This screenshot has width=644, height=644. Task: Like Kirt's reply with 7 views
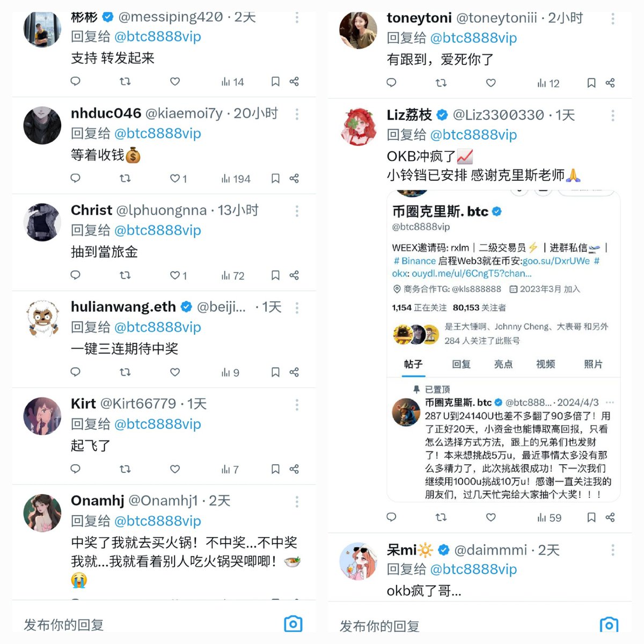175,469
